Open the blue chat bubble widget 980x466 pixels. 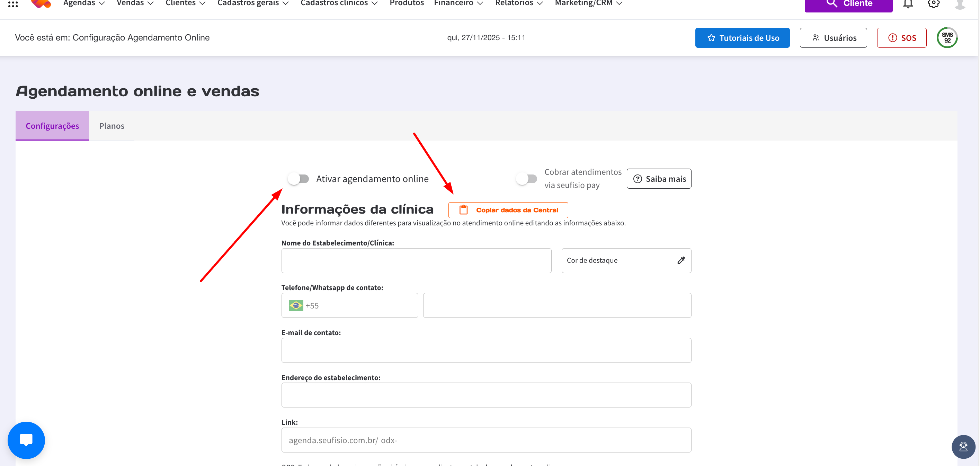[26, 440]
